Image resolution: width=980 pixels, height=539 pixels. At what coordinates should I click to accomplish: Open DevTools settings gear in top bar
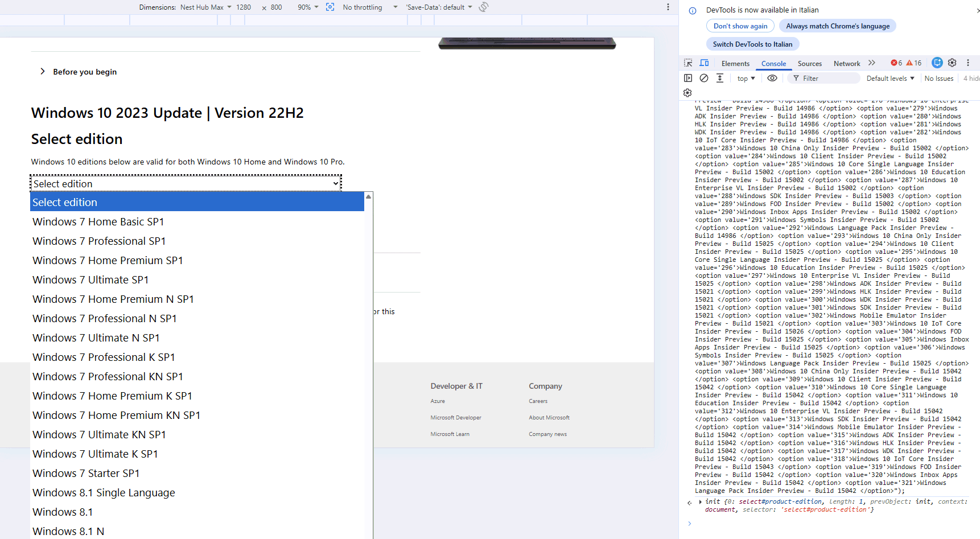coord(952,63)
